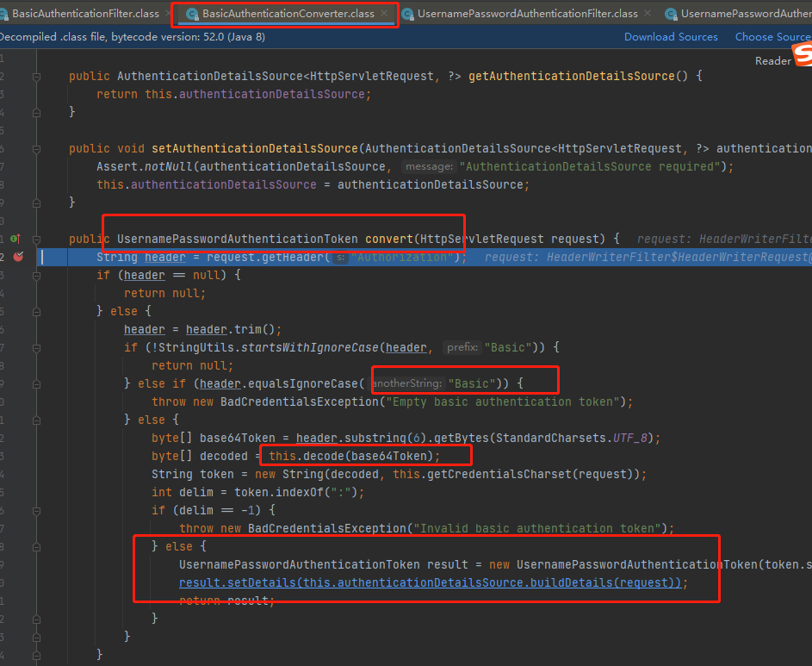Image resolution: width=812 pixels, height=666 pixels.
Task: Click "Invalid basic authentication token" string
Action: (537, 528)
